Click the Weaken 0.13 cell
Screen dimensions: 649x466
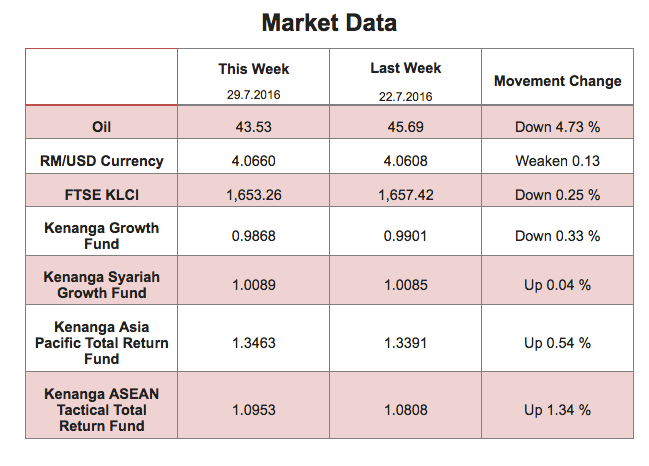[558, 156]
